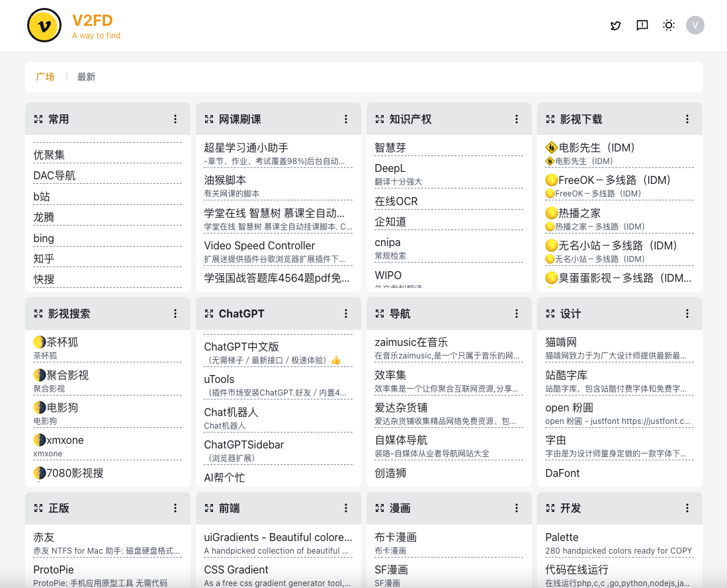Viewport: 727px width, 588px height.
Task: Expand the 设计 card fullscreen icon
Action: (x=550, y=314)
